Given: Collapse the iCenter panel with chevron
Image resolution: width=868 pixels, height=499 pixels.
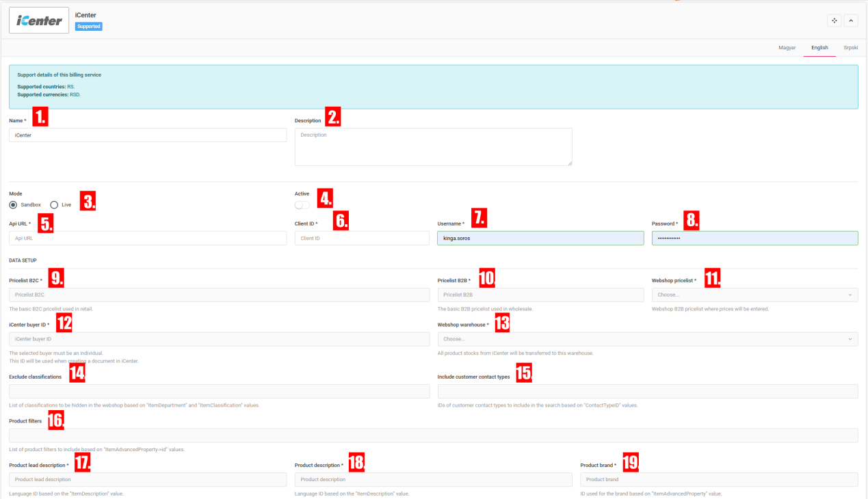Looking at the screenshot, I should click(851, 21).
